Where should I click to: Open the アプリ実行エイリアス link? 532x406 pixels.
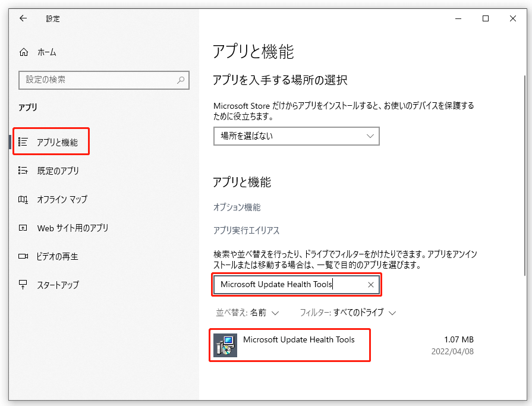(246, 230)
